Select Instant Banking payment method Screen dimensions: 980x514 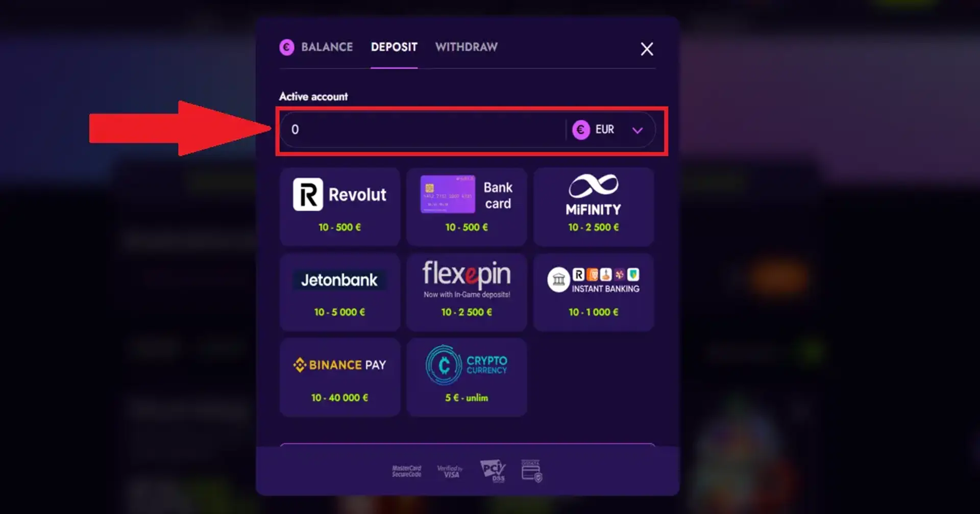coord(594,292)
